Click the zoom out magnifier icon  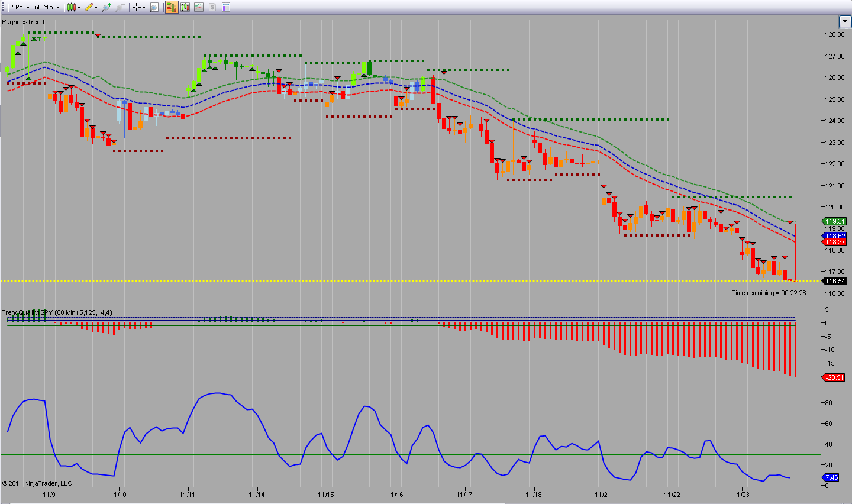pyautogui.click(x=120, y=7)
